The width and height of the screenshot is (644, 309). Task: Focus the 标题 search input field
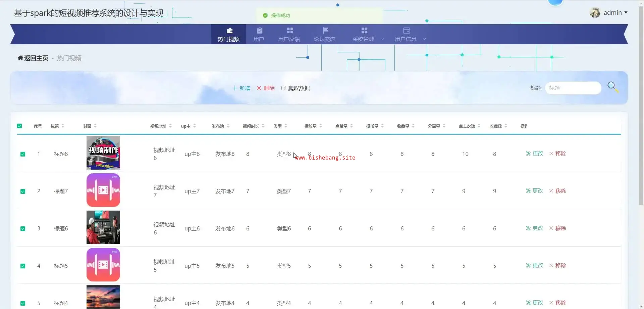(573, 88)
